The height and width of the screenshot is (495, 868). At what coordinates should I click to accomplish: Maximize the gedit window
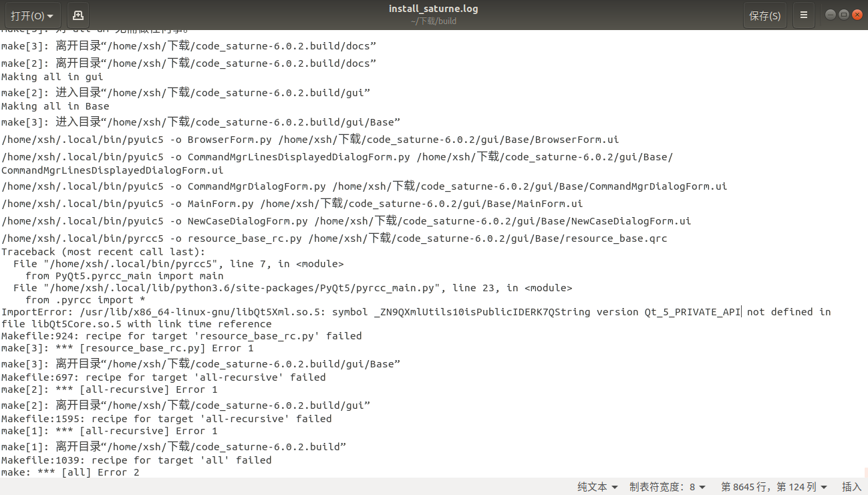click(x=844, y=15)
